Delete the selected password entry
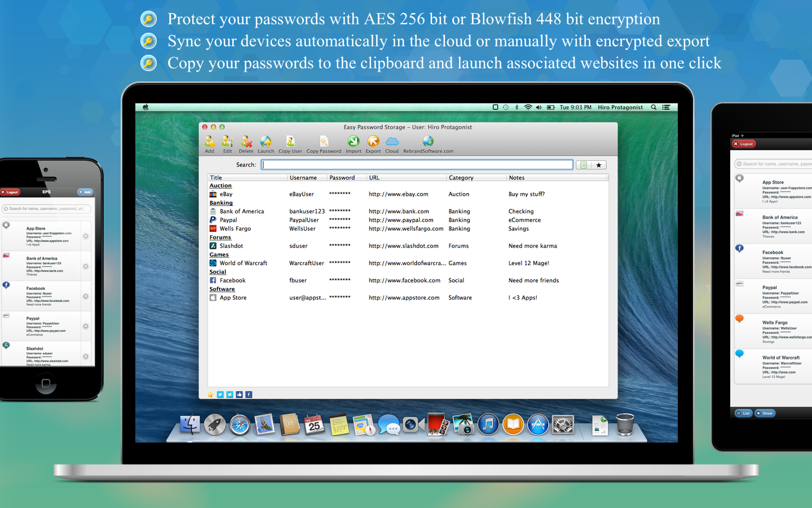 246,143
